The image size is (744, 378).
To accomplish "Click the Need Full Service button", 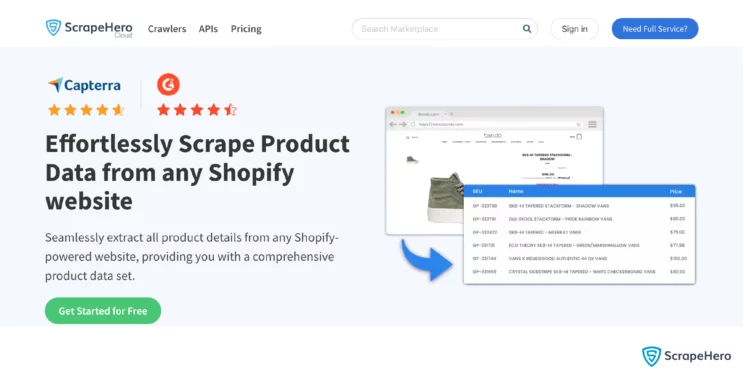I will tap(655, 29).
